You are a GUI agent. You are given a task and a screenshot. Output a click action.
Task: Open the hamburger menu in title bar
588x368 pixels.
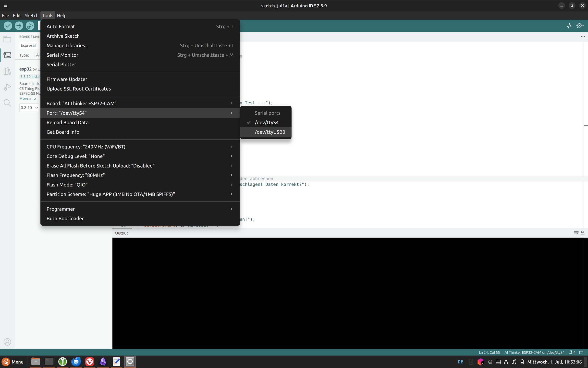[x=5, y=5]
